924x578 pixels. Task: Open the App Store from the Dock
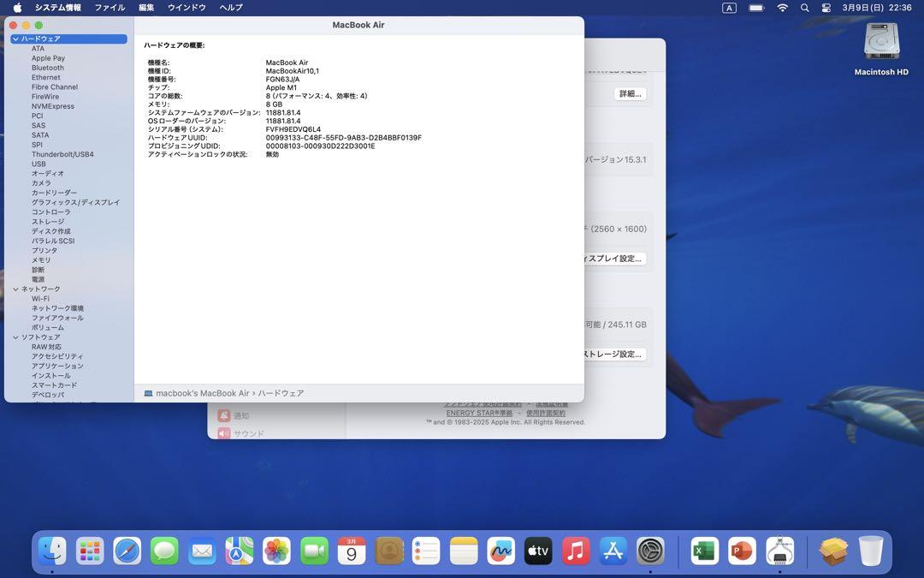(x=613, y=551)
